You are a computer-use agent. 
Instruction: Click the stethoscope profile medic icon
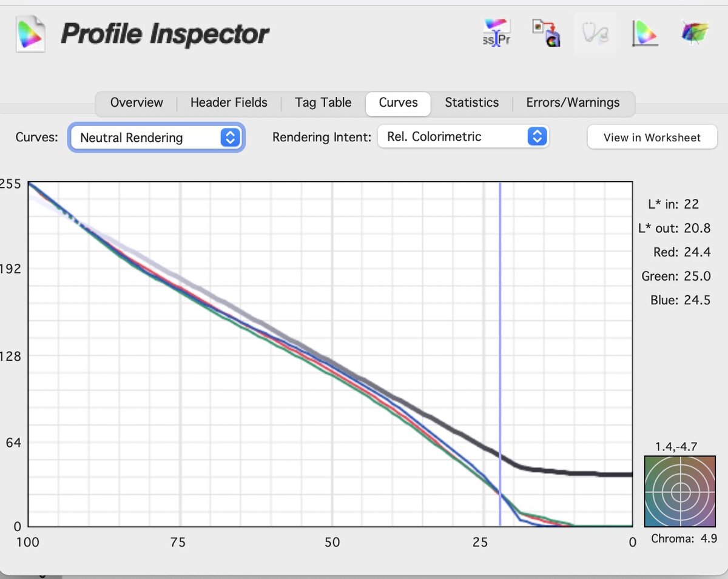pyautogui.click(x=595, y=34)
